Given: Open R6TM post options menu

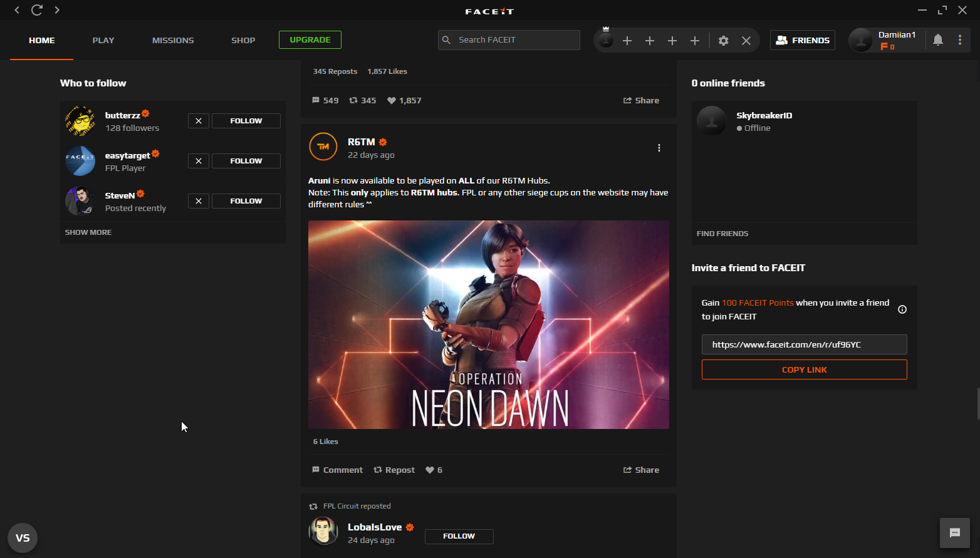Looking at the screenshot, I should 659,148.
